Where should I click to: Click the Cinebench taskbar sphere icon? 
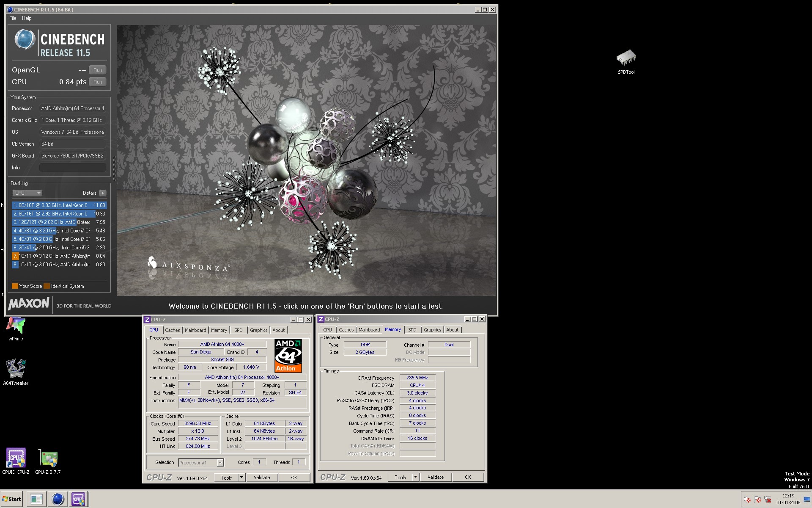click(x=58, y=499)
